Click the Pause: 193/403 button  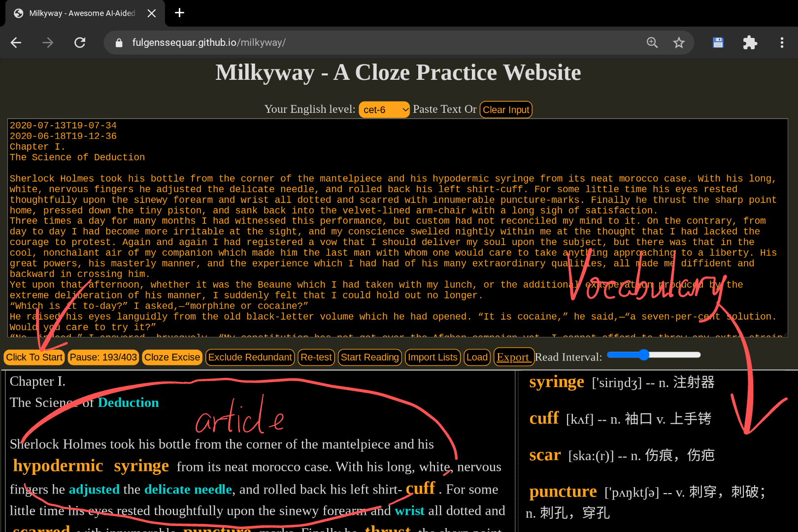[x=103, y=357]
